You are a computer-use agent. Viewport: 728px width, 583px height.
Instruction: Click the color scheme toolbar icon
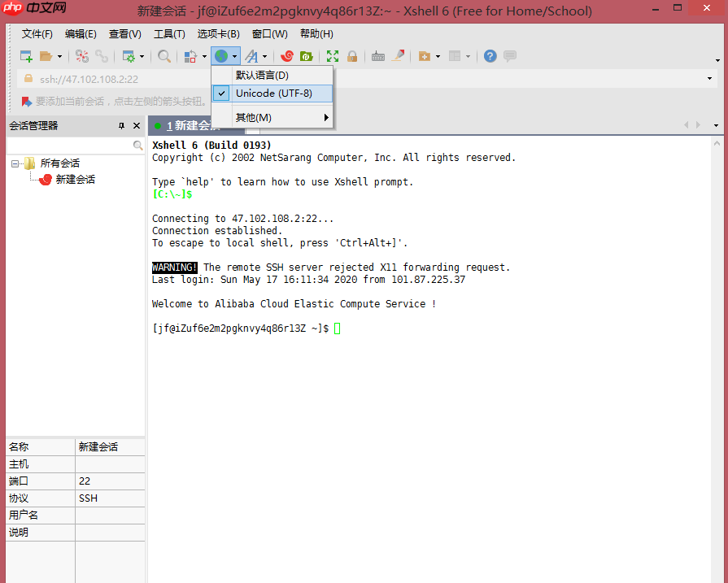tap(190, 56)
